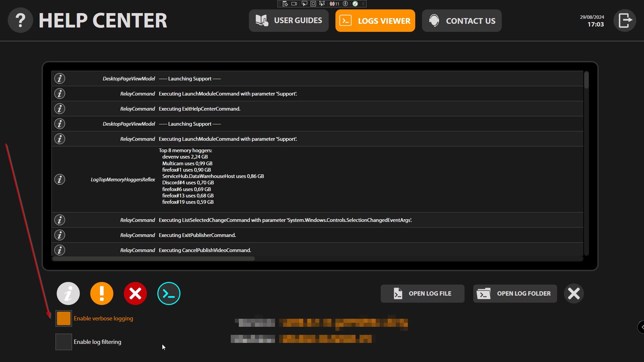Image resolution: width=644 pixels, height=362 pixels.
Task: Select the cyan console/debug log filter
Action: tap(169, 293)
